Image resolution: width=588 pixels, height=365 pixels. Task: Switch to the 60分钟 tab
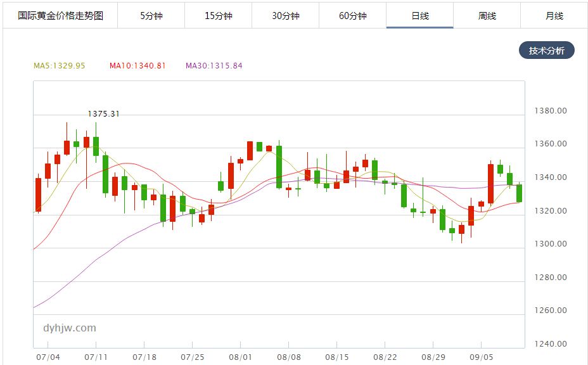point(352,16)
